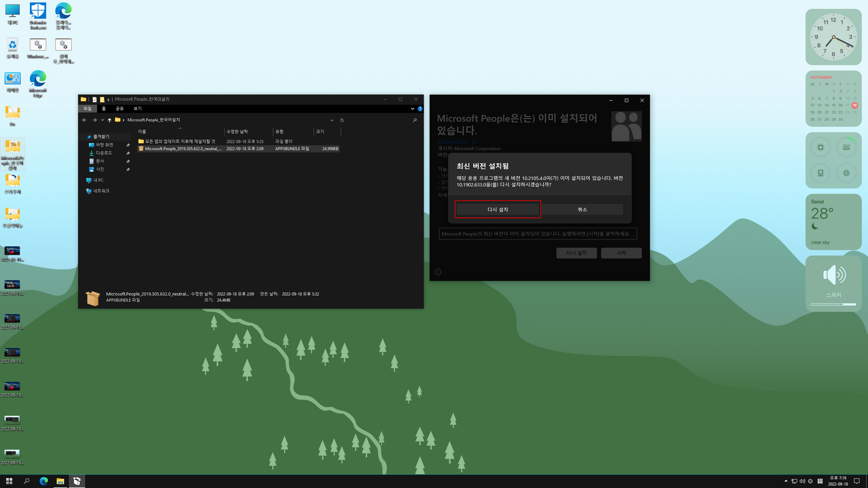Open the 파일 tab in Explorer
The image size is (868, 488).
click(87, 108)
